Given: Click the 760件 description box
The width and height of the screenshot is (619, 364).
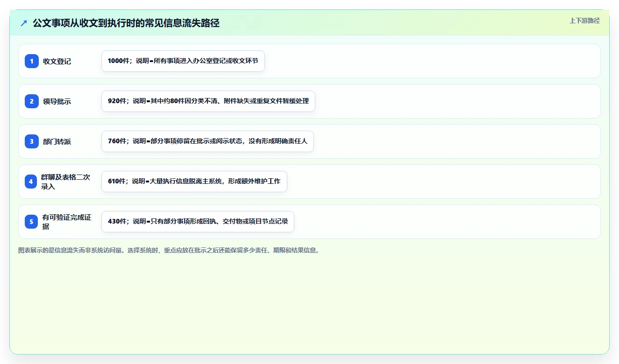Looking at the screenshot, I should point(207,141).
